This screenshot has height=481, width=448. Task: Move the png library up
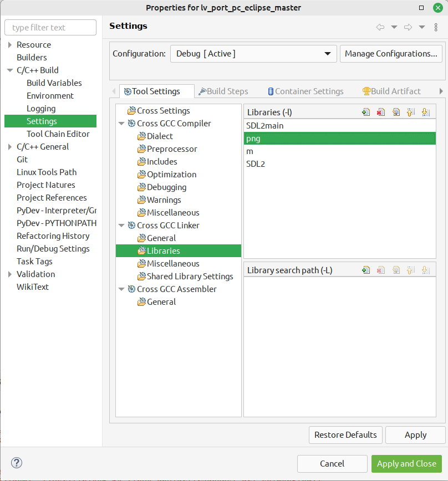pos(410,111)
